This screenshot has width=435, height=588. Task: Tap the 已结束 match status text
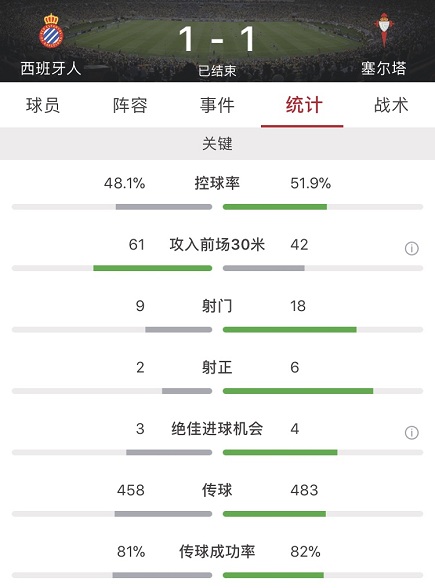point(217,70)
